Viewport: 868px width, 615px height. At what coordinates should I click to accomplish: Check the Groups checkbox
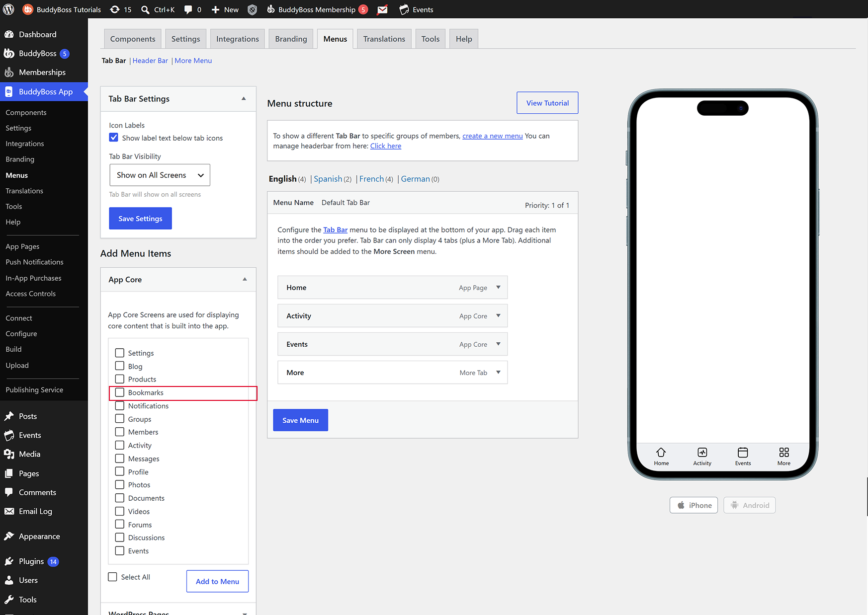pyautogui.click(x=120, y=419)
